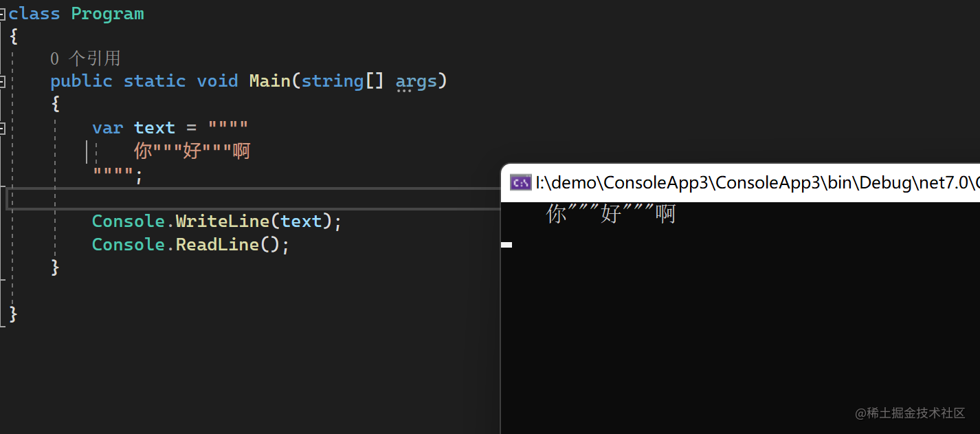The image size is (980, 434).
Task: Click the closing quotes of the raw string
Action: (x=113, y=175)
